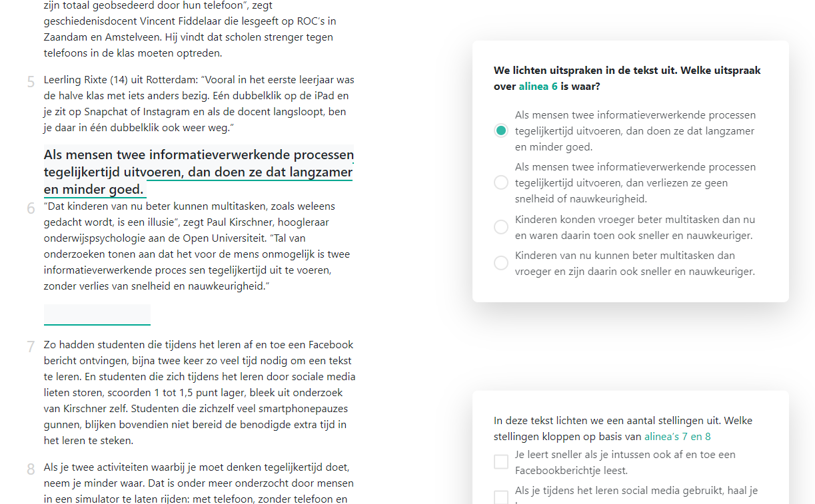Click paragraph number 8 in the margin
Viewport: 815px width, 504px height.
tap(30, 469)
